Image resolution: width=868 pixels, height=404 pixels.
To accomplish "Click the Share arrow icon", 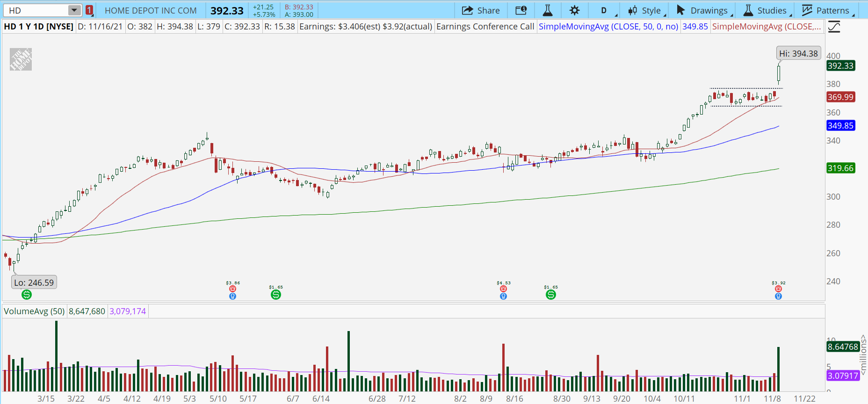I will [x=467, y=10].
